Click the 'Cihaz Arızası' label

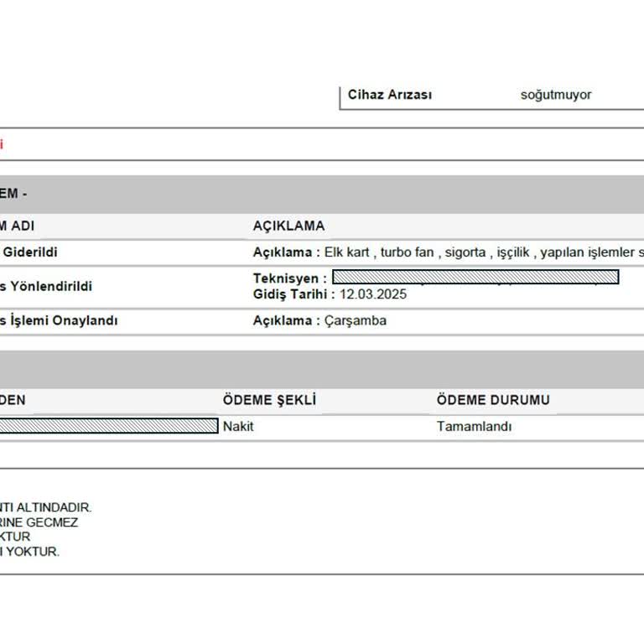(x=389, y=95)
